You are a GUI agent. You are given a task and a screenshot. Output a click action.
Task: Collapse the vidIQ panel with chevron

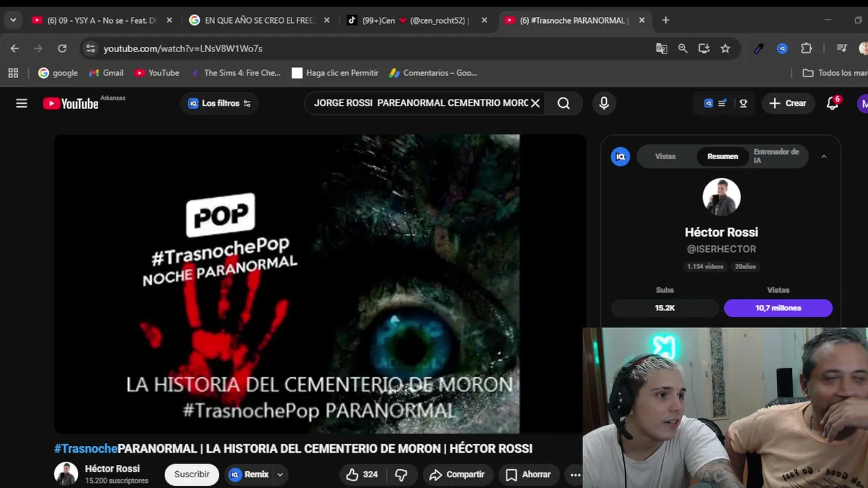click(824, 157)
